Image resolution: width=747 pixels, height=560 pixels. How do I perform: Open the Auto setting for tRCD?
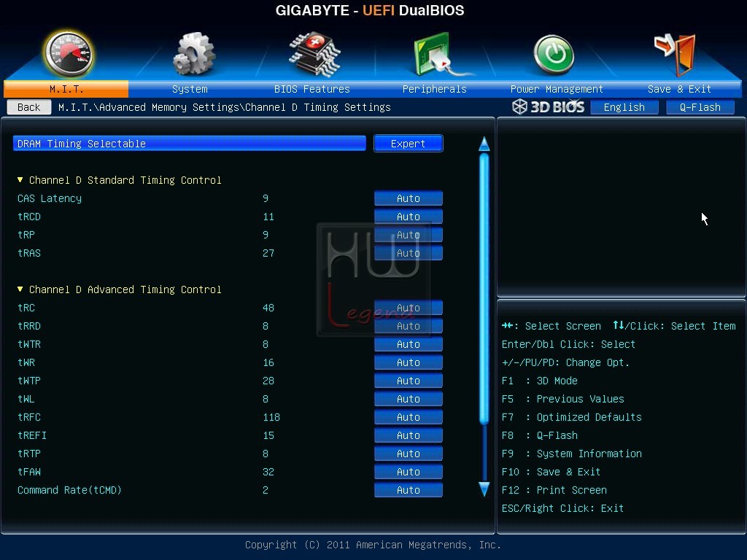[x=409, y=217]
